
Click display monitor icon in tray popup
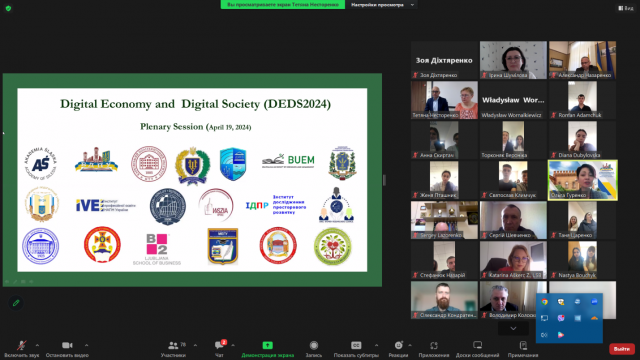(x=544, y=318)
